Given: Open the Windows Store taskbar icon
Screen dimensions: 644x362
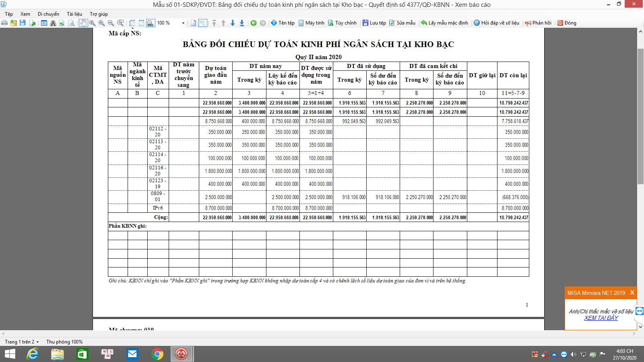Looking at the screenshot, I should pos(83,354).
